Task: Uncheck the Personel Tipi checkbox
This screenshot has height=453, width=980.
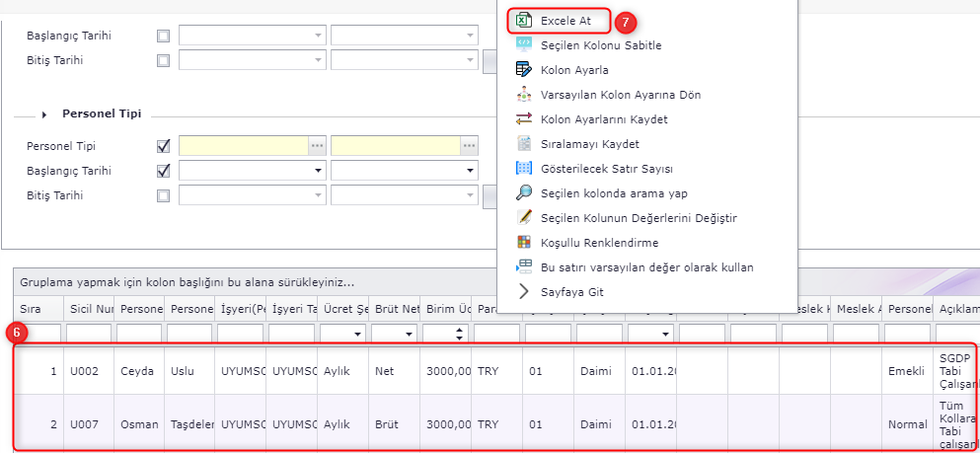Action: point(164,146)
